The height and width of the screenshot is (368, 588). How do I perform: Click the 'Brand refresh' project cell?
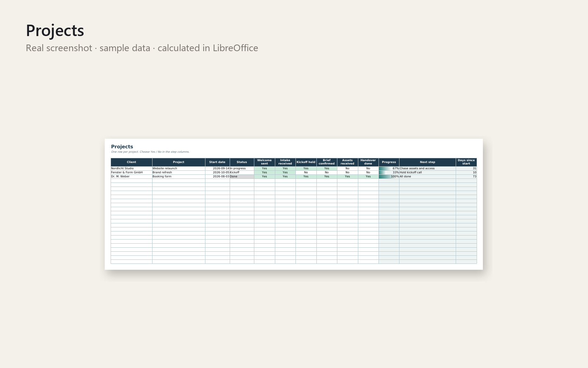(179, 173)
